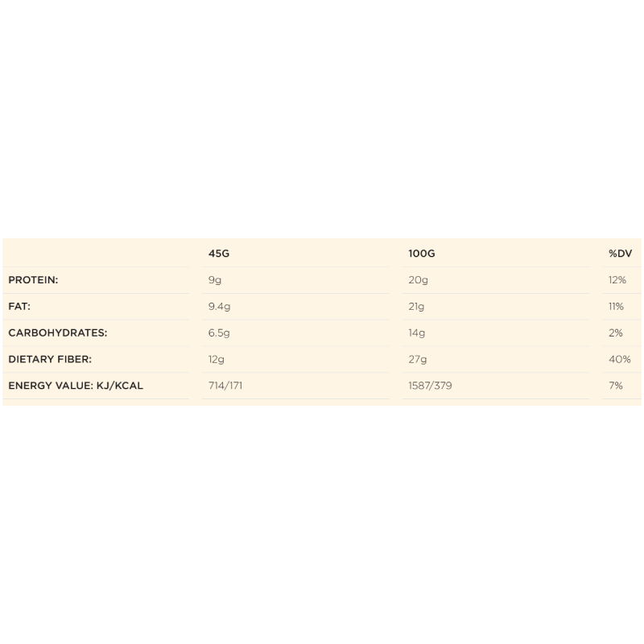Select the 21g fat value
Viewport: 644px width, 644px height.
click(x=416, y=307)
